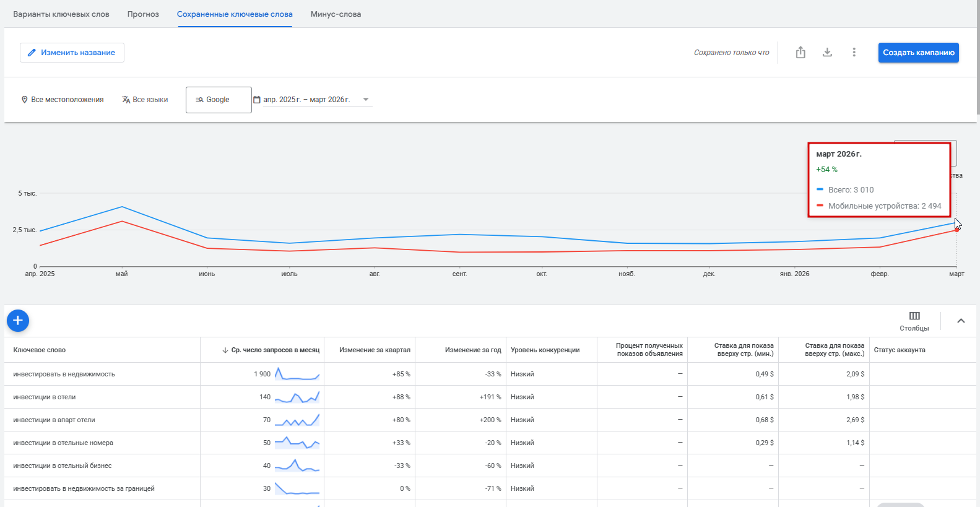Click the download keywords icon
Viewport: 980px width, 507px height.
[827, 53]
